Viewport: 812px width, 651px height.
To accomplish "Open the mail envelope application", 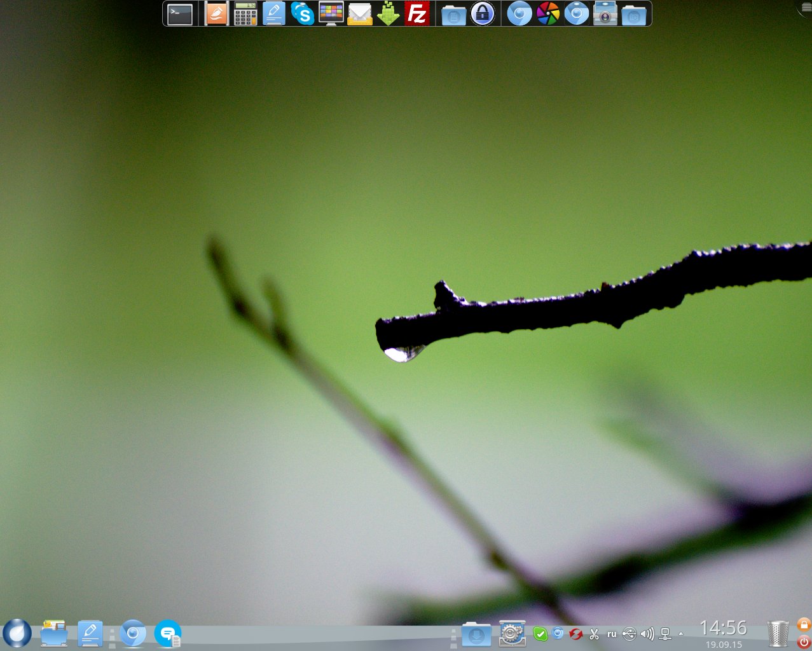I will pos(359,14).
